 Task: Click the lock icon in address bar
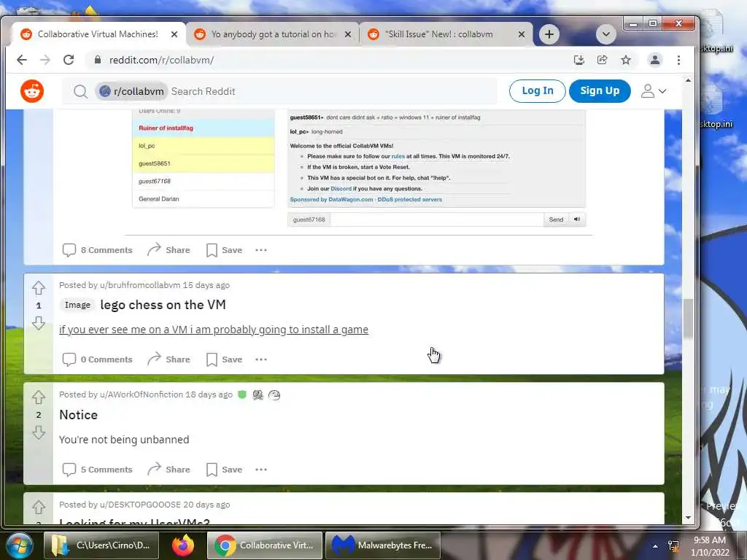98,60
